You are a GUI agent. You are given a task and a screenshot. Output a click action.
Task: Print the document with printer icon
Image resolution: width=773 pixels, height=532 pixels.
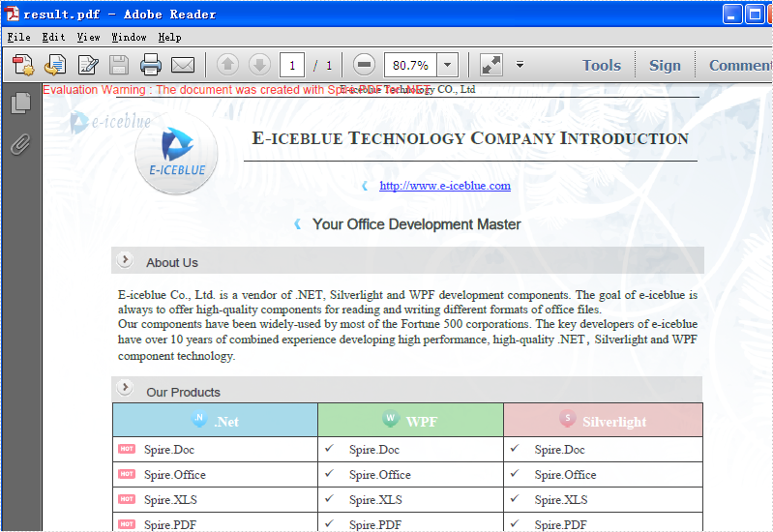click(150, 65)
